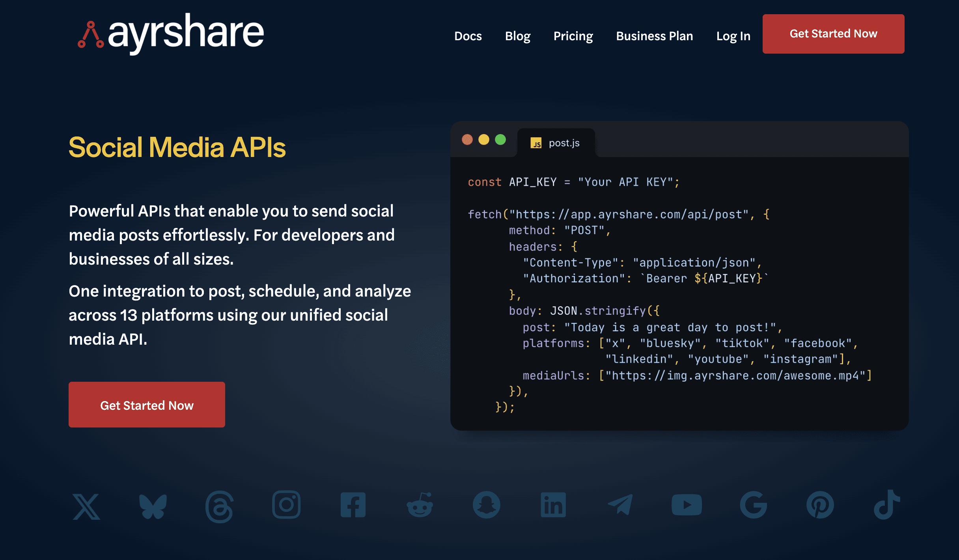Click the Facebook icon

pyautogui.click(x=353, y=505)
